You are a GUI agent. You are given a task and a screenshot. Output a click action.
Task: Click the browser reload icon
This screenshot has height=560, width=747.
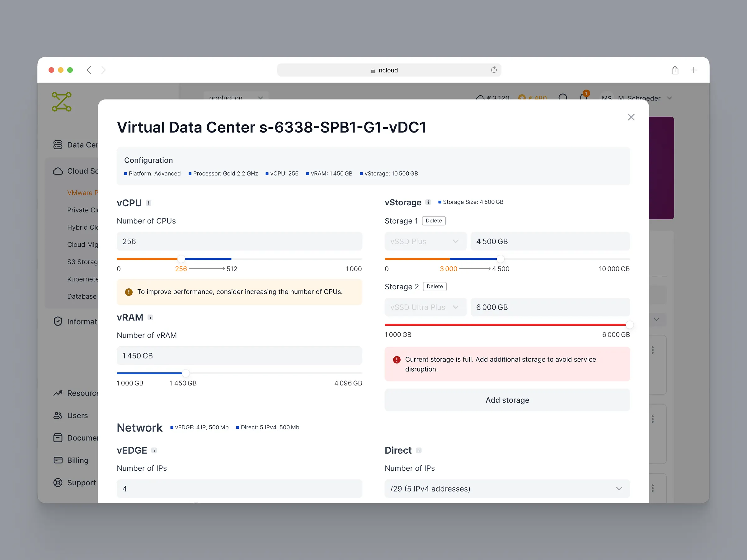[x=494, y=70]
